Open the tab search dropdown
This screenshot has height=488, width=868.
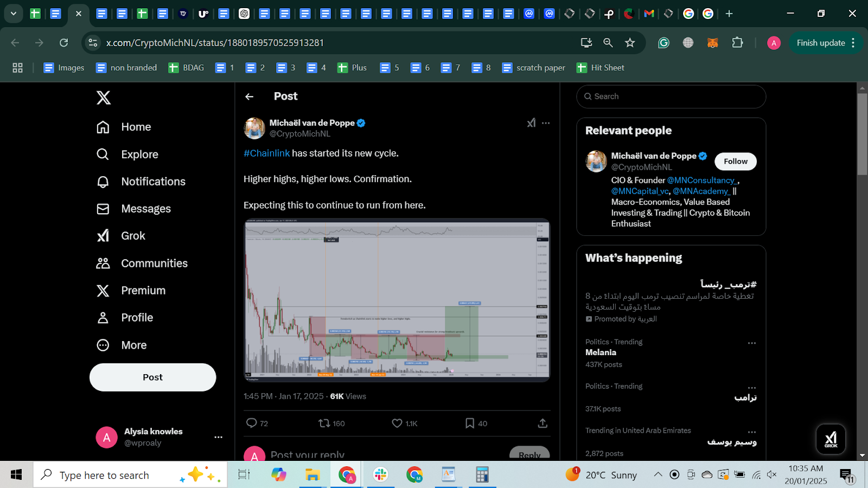14,14
